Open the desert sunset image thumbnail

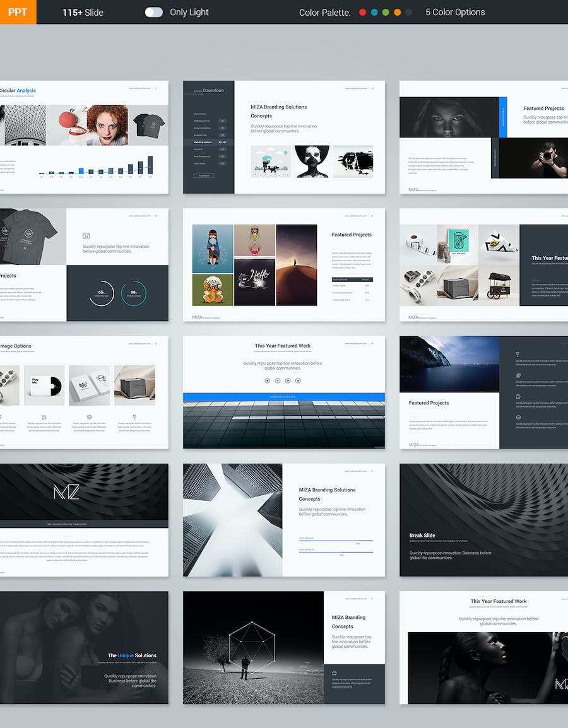[x=297, y=265]
